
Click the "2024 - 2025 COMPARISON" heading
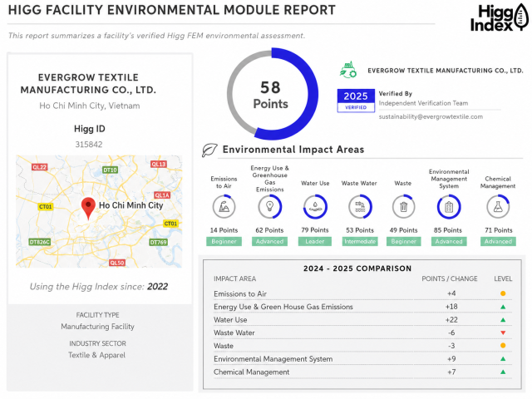[357, 268]
